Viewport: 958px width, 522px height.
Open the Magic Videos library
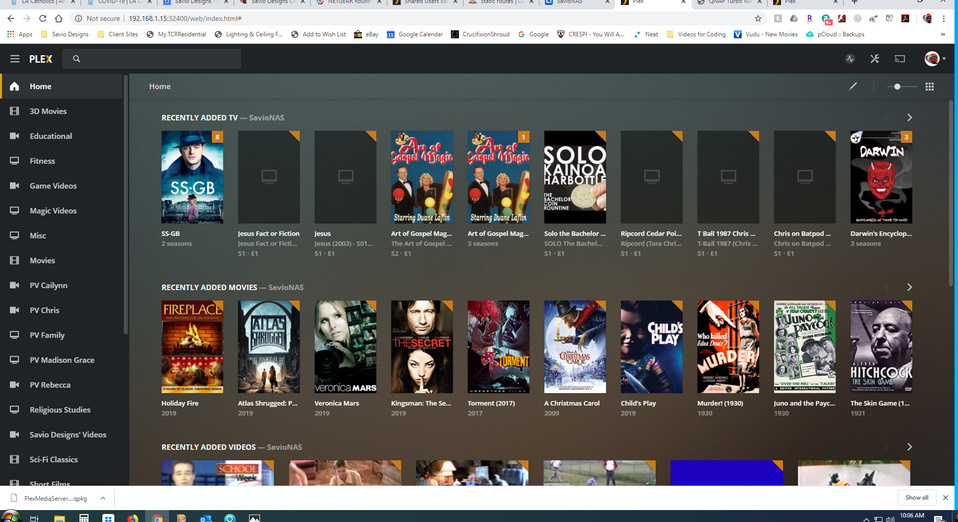[61, 210]
